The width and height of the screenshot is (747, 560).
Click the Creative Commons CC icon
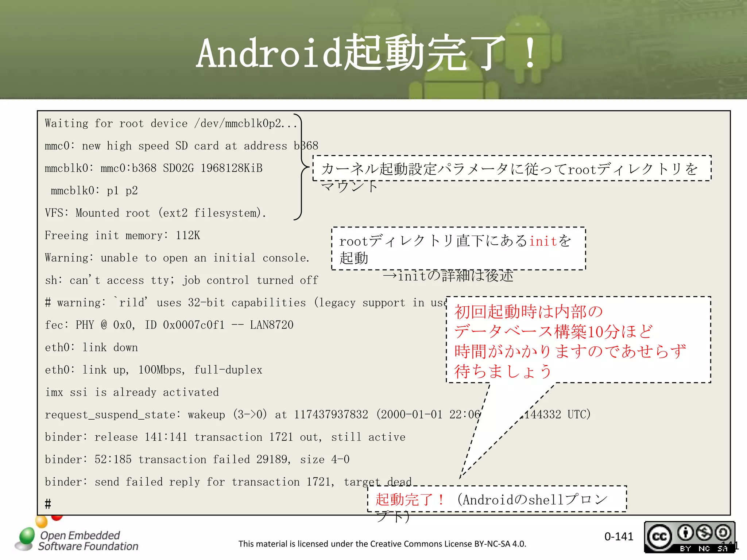coord(660,537)
